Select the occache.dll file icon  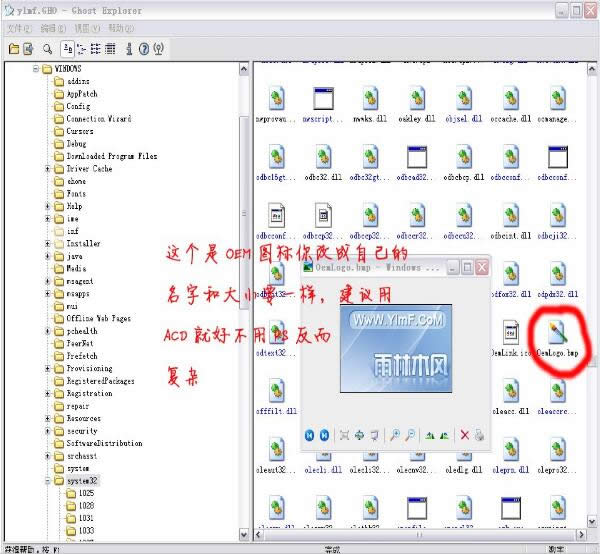click(510, 98)
